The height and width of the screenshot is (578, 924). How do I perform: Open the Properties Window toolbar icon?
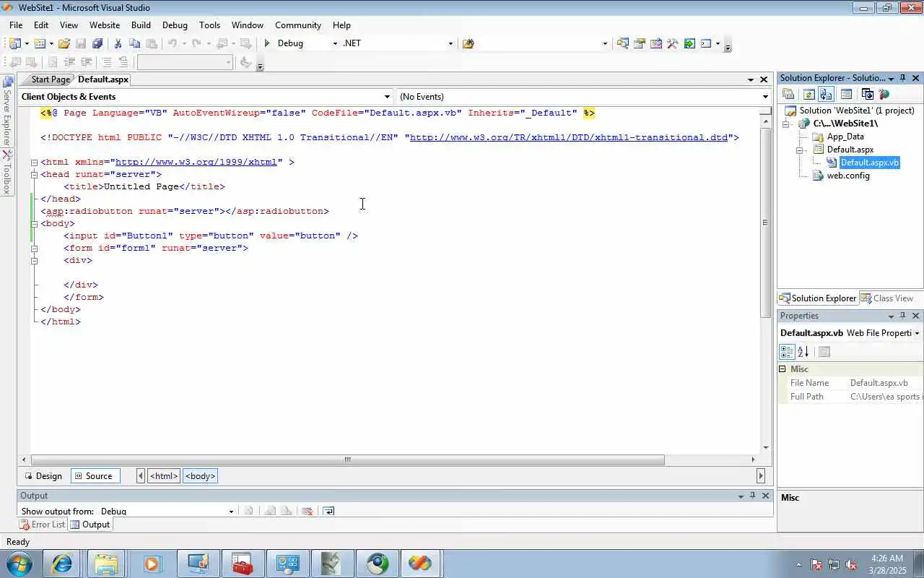click(639, 43)
